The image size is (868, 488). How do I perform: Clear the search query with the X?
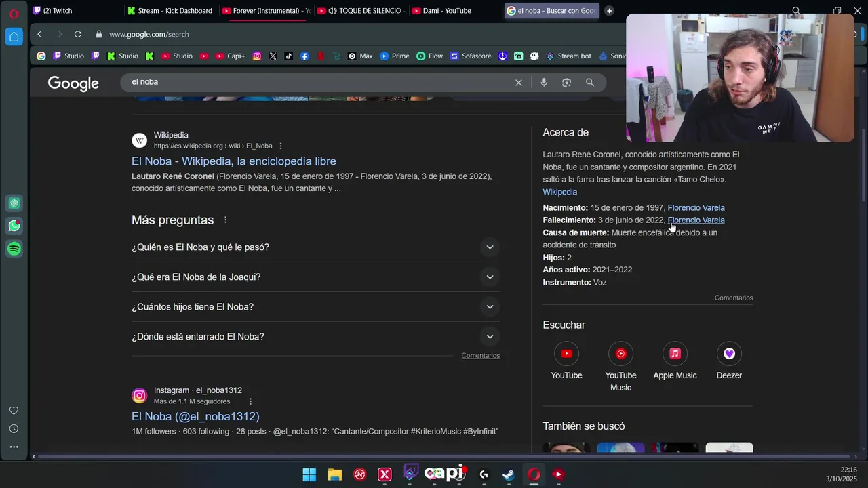click(519, 82)
